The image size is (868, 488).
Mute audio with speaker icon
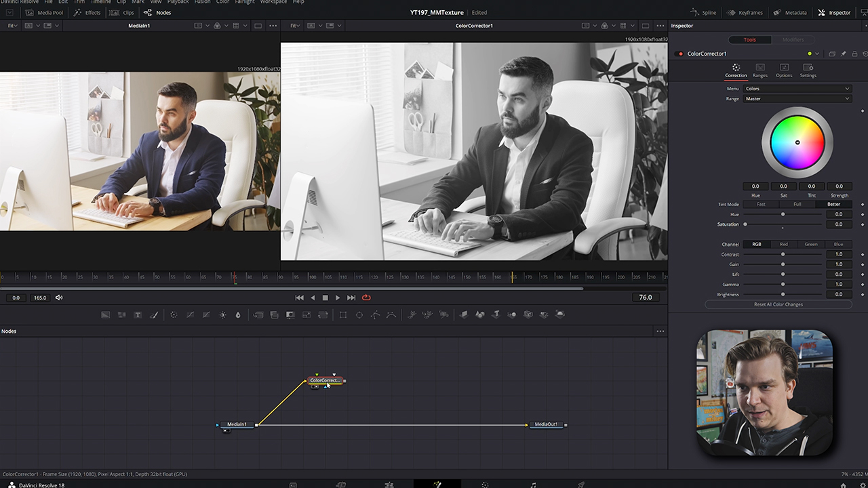(x=59, y=298)
